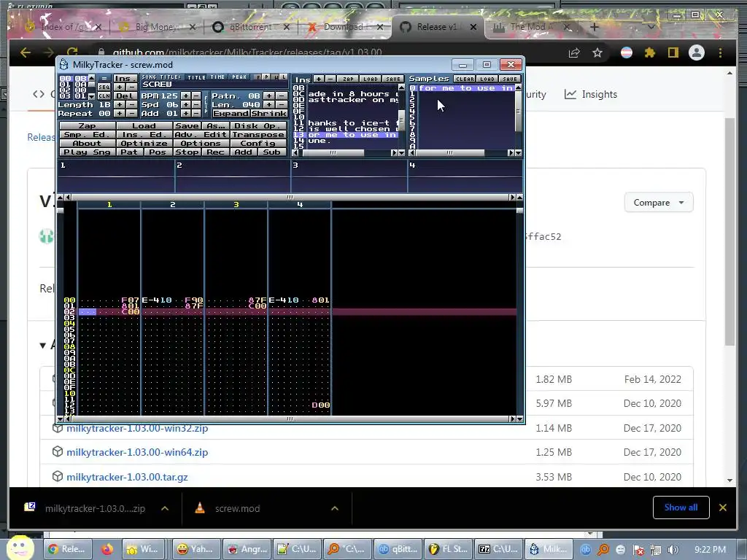
Task: Increase BPM with the plus button
Action: point(186,96)
